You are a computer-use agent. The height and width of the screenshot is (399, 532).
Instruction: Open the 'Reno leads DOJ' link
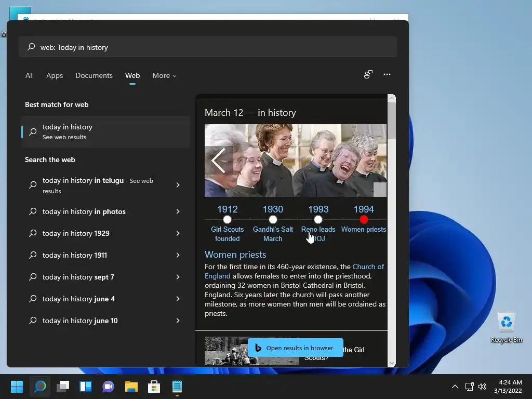(x=318, y=234)
